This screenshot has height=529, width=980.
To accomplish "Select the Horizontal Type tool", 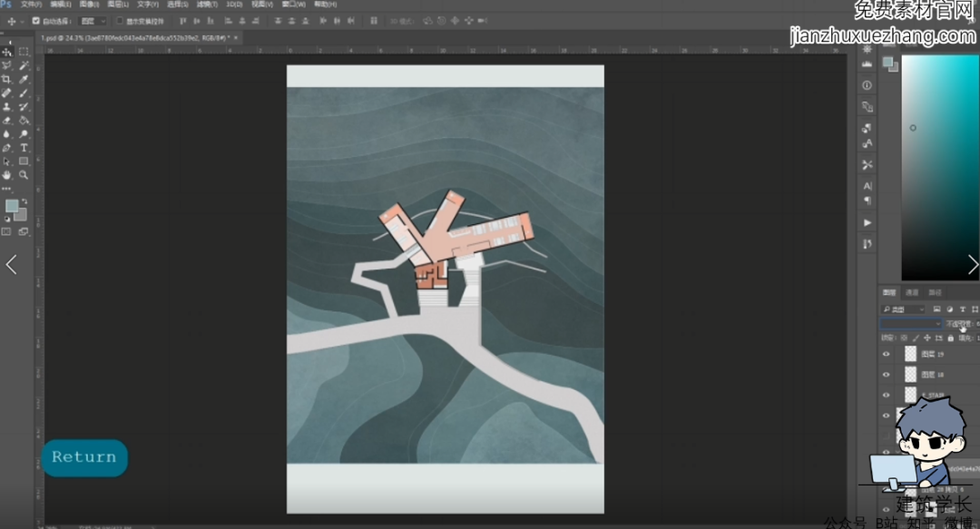I will click(24, 148).
